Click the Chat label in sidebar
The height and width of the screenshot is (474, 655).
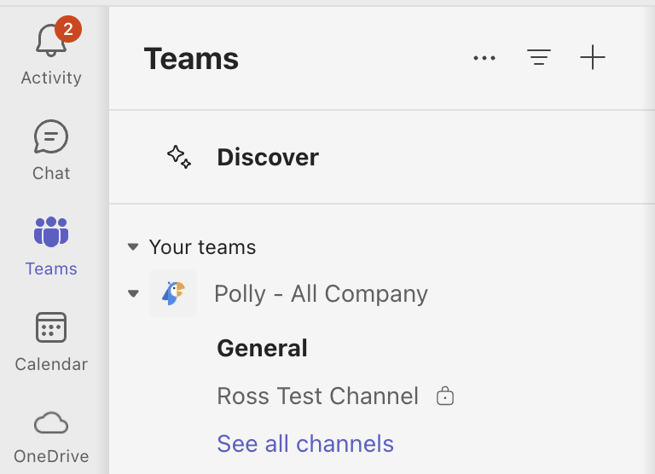51,173
